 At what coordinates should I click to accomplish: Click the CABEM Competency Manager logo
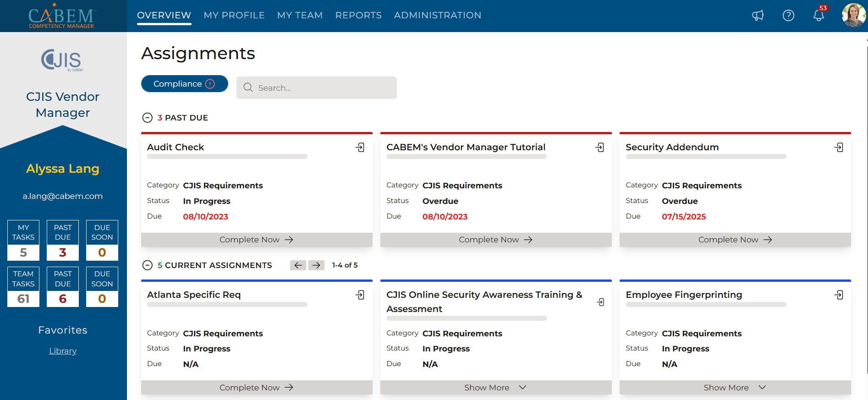(x=61, y=16)
